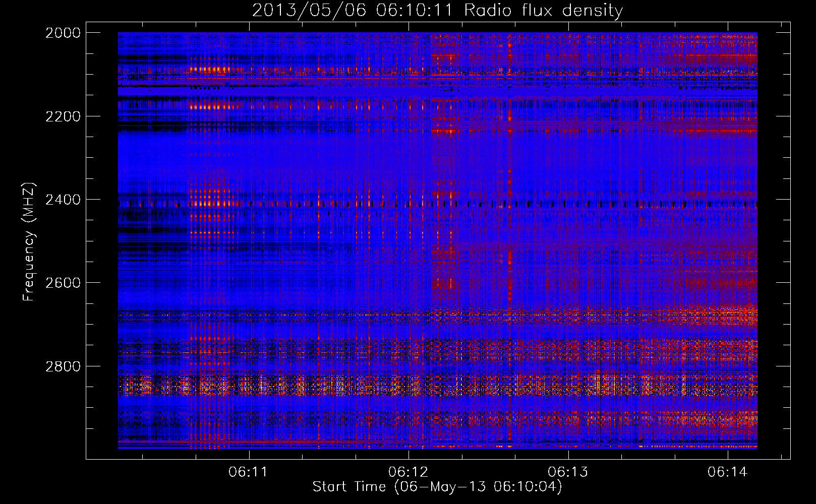Click the 2000 frequency tick label

[x=63, y=33]
